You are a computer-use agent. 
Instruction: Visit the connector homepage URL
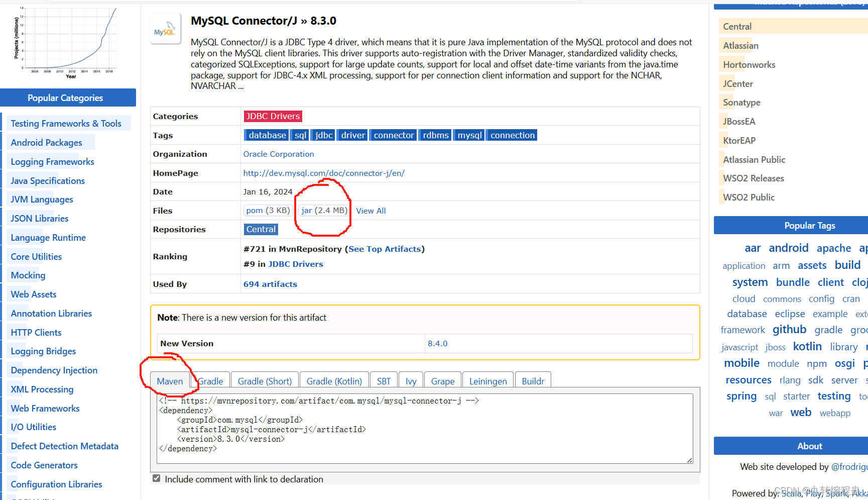click(x=324, y=172)
